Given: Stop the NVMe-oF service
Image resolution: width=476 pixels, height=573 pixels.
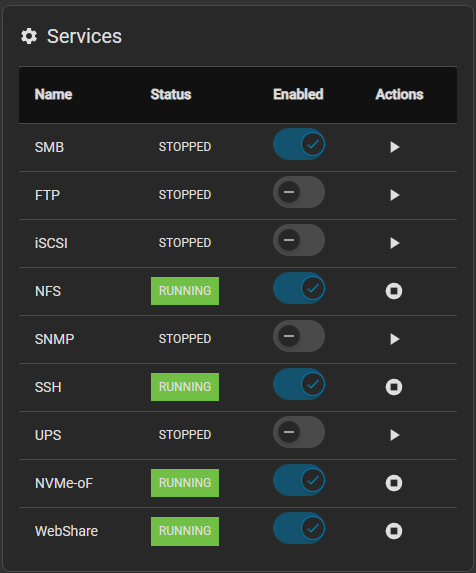Looking at the screenshot, I should [x=394, y=483].
